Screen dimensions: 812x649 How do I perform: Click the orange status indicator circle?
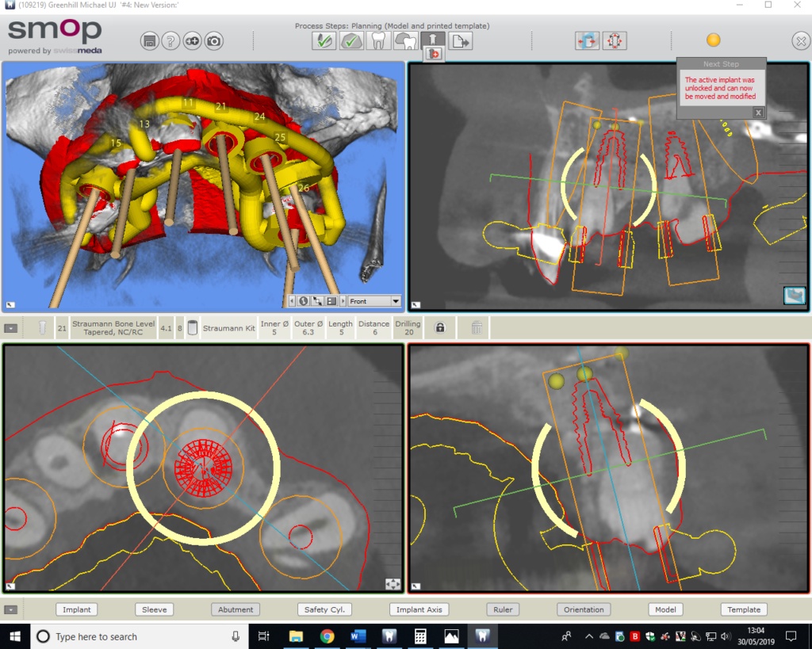pos(713,40)
